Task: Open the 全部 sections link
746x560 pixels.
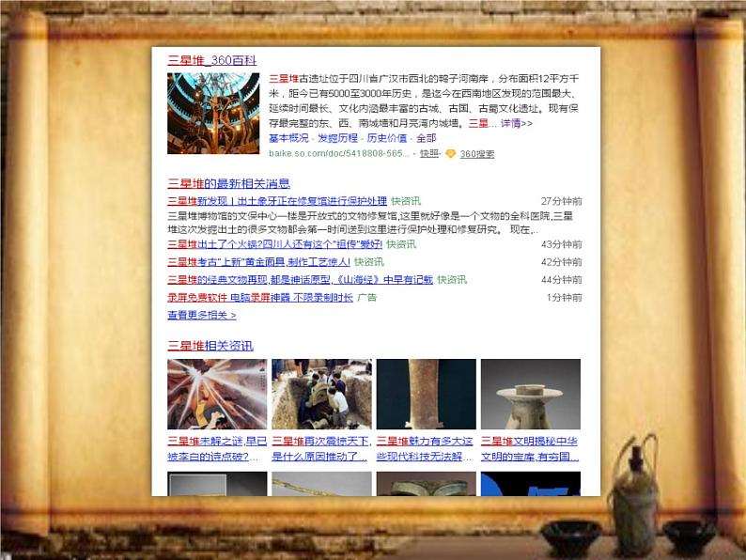Action: pos(427,138)
